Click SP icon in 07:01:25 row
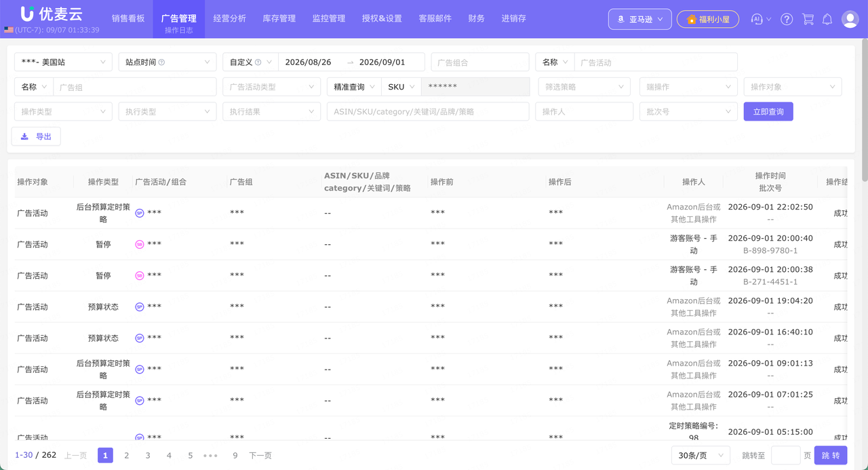 140,400
